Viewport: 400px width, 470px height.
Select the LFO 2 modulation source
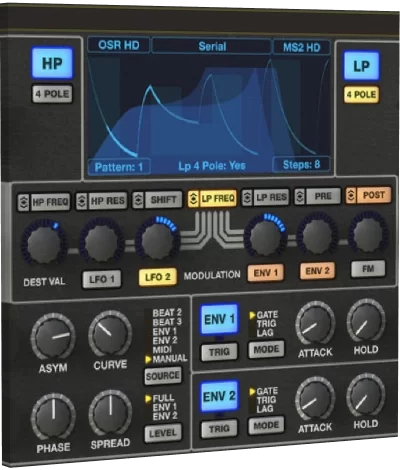[x=158, y=277]
